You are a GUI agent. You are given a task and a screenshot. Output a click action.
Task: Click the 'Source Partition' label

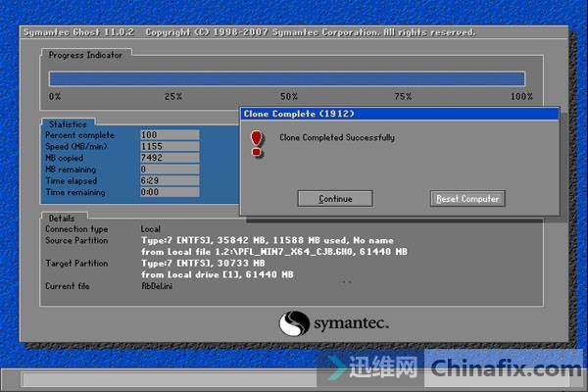point(76,240)
